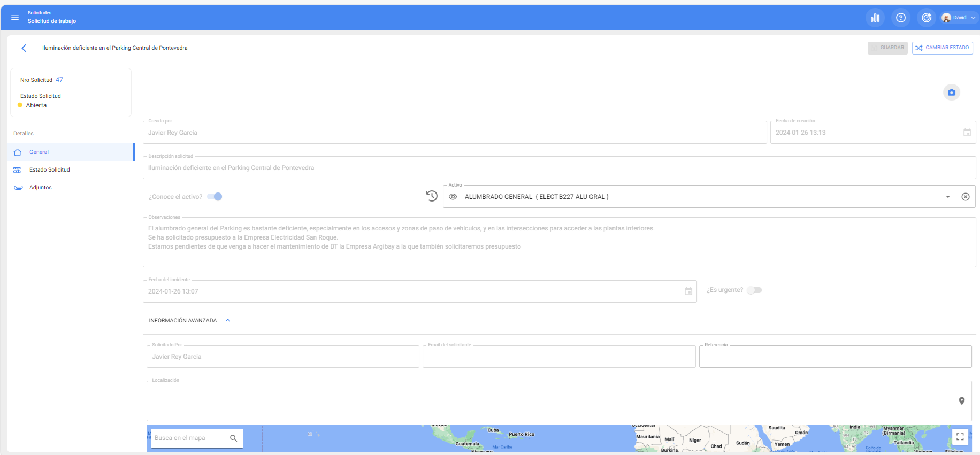This screenshot has height=455, width=980.
Task: Switch to the Estado Solicitud section
Action: (x=49, y=169)
